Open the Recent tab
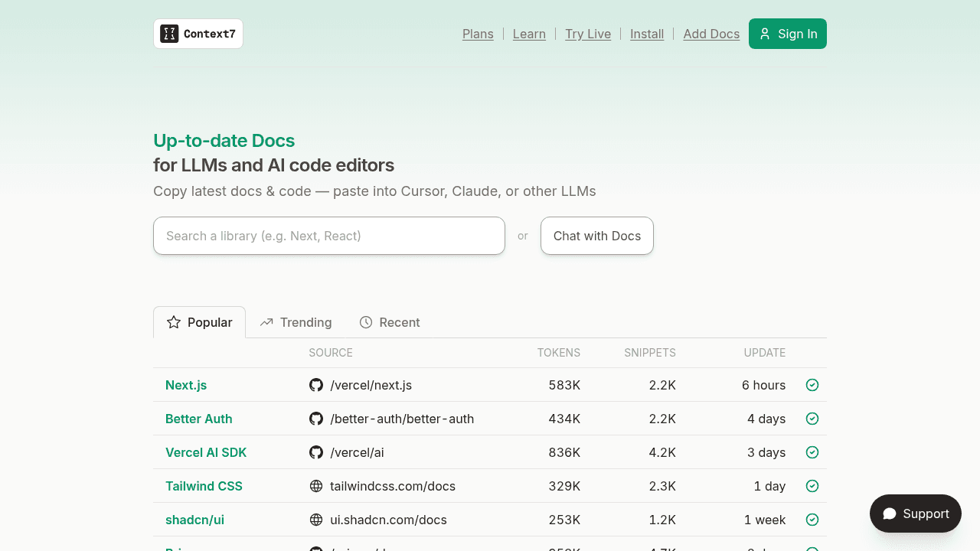The image size is (980, 551). (x=390, y=322)
